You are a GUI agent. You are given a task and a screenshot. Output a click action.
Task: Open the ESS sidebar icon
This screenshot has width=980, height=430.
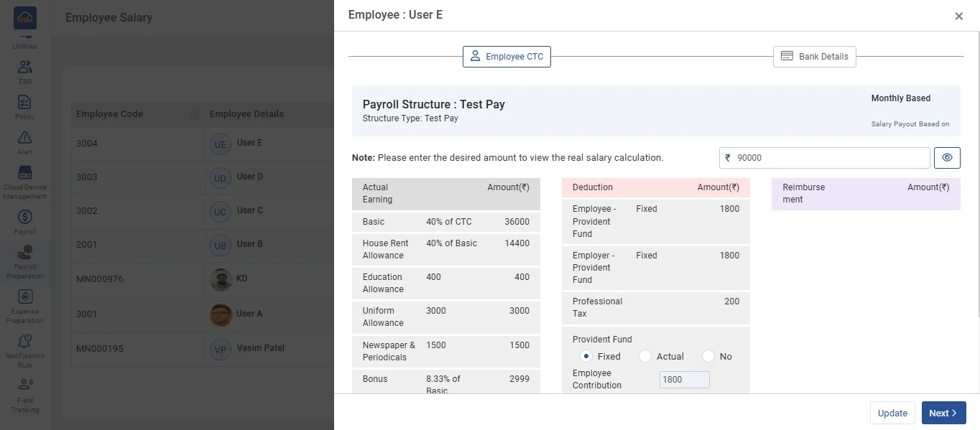(x=24, y=67)
